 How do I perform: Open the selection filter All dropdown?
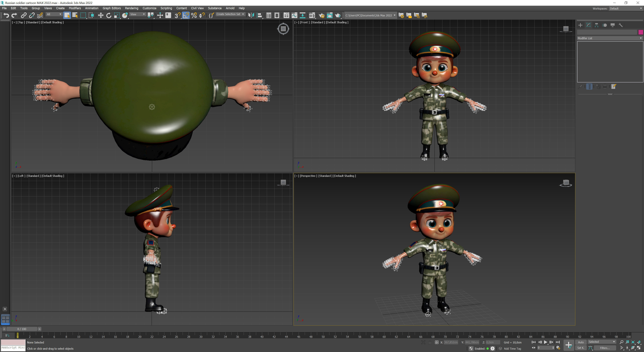click(x=54, y=14)
